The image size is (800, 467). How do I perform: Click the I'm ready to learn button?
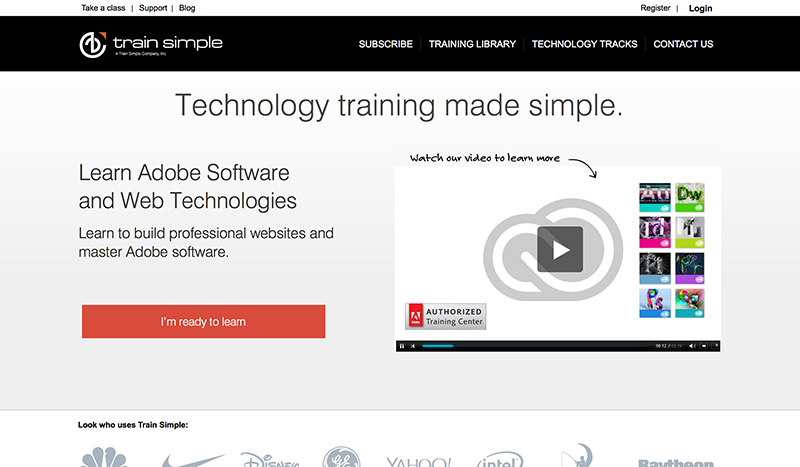(204, 322)
